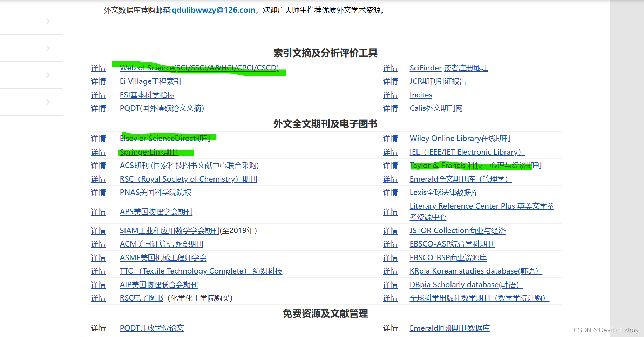Screen dimensions: 644x337
Task: Click 详情 beside JCR期刊引证报告
Action: (390, 81)
